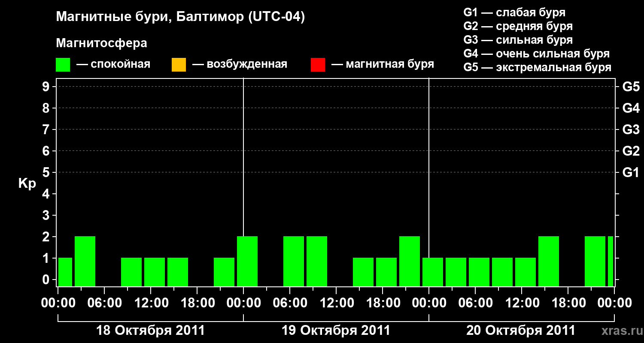The height and width of the screenshot is (343, 644).
Task: Click the G4 mark on the right axis
Action: coord(631,108)
